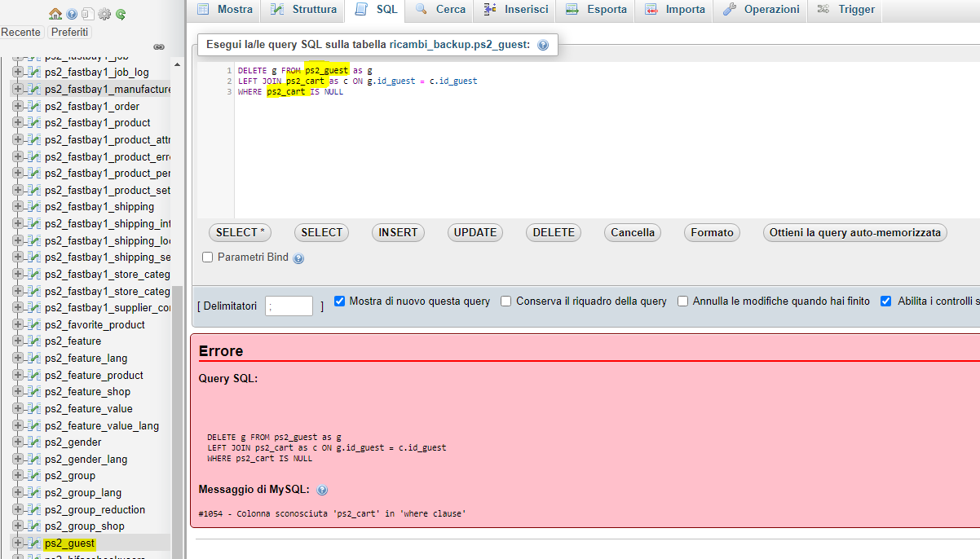Open the ps2_feature_value_lang table link
The width and height of the screenshot is (980, 559).
coord(102,425)
